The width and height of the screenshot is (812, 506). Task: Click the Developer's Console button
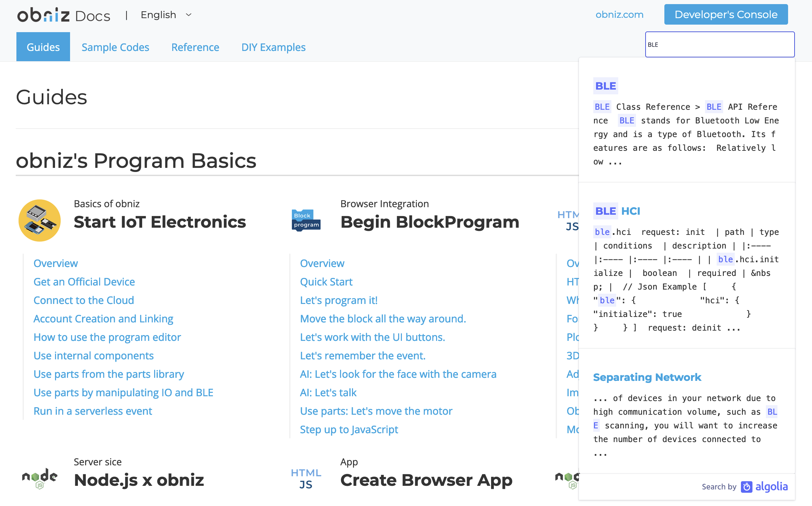coord(726,14)
